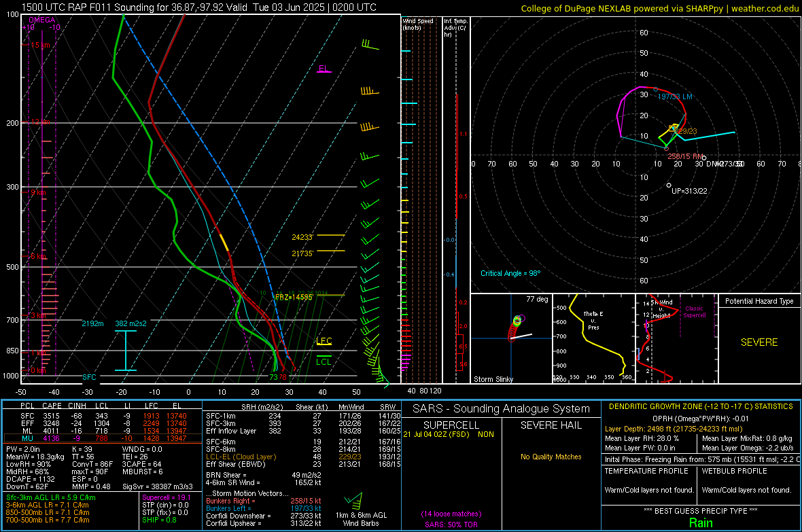The width and height of the screenshot is (802, 532).
Task: Click the FRZ=14585' freezing level label
Action: tap(294, 297)
